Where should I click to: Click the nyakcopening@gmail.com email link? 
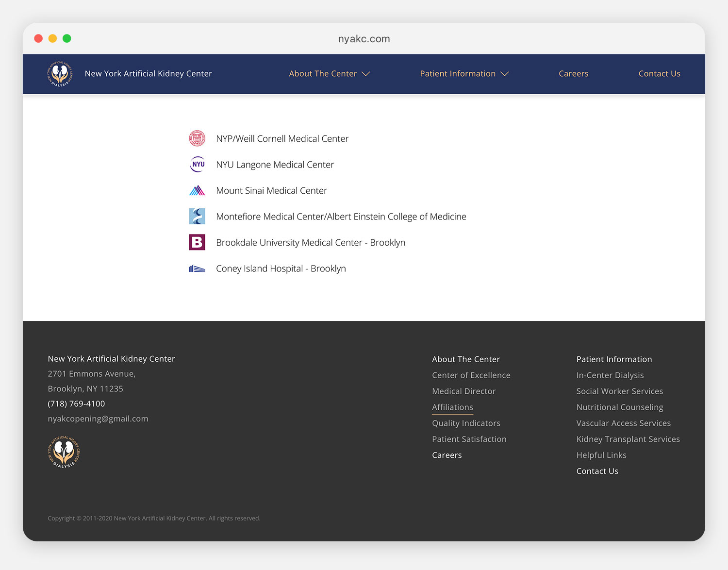(x=98, y=419)
